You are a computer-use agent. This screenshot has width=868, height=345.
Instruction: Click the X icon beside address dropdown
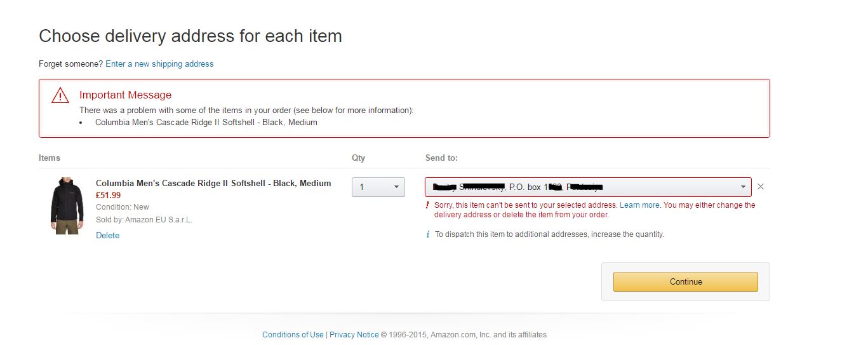tap(761, 187)
